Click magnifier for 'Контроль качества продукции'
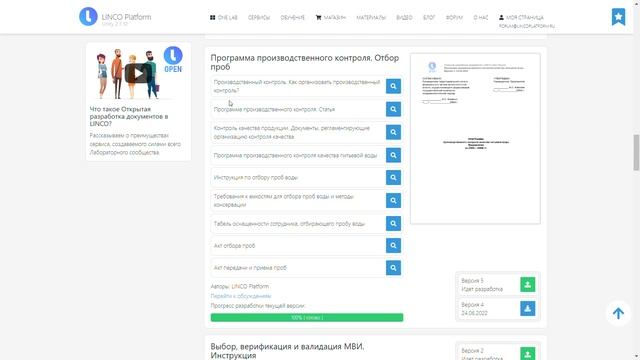Screen dimensions: 640x360 coord(393,132)
